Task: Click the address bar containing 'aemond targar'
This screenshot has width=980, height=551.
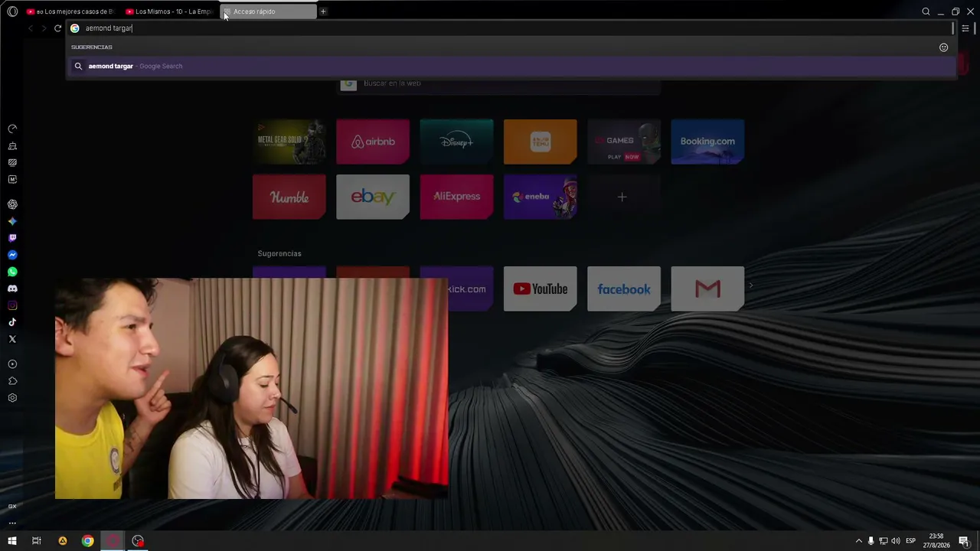Action: coord(509,28)
